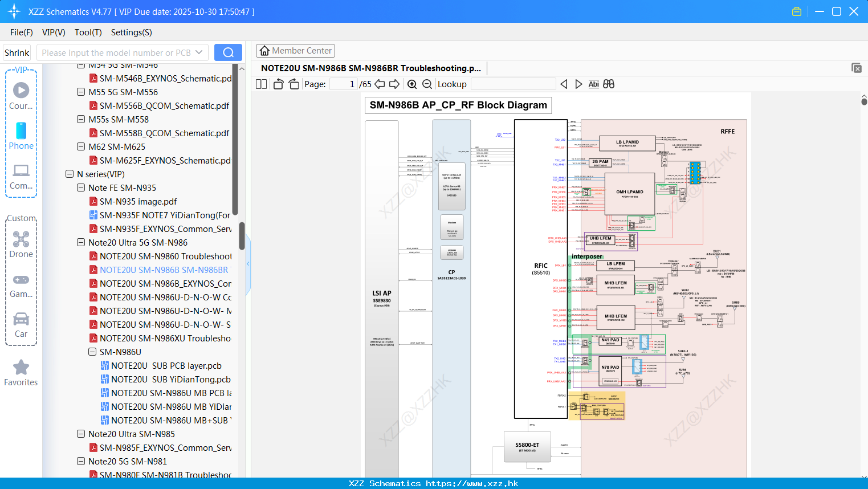The image size is (868, 489).
Task: Collapse the SM-N986U subfolder
Action: point(92,352)
